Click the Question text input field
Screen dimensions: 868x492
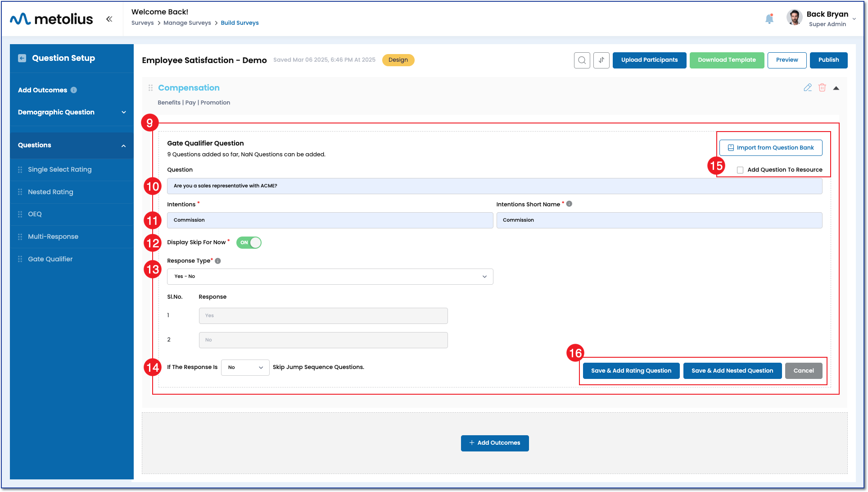494,186
